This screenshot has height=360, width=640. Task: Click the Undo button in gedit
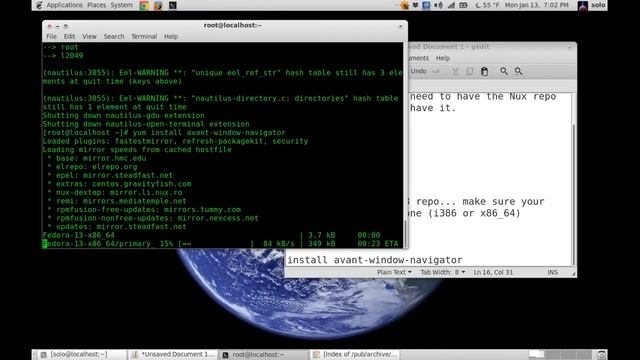point(418,71)
